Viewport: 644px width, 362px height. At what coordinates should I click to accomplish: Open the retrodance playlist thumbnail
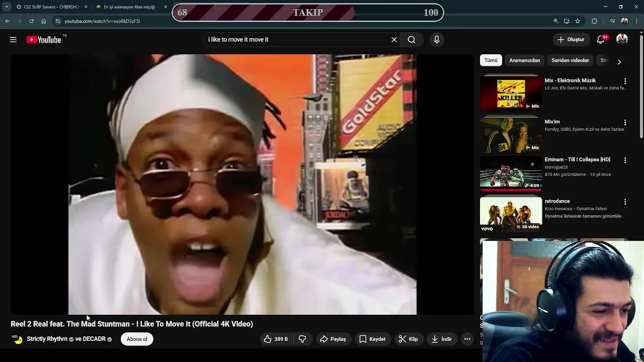[511, 215]
